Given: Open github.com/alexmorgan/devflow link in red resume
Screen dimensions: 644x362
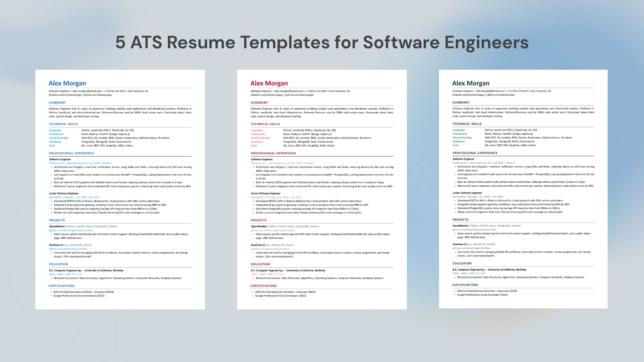Looking at the screenshot, I should (x=270, y=249).
